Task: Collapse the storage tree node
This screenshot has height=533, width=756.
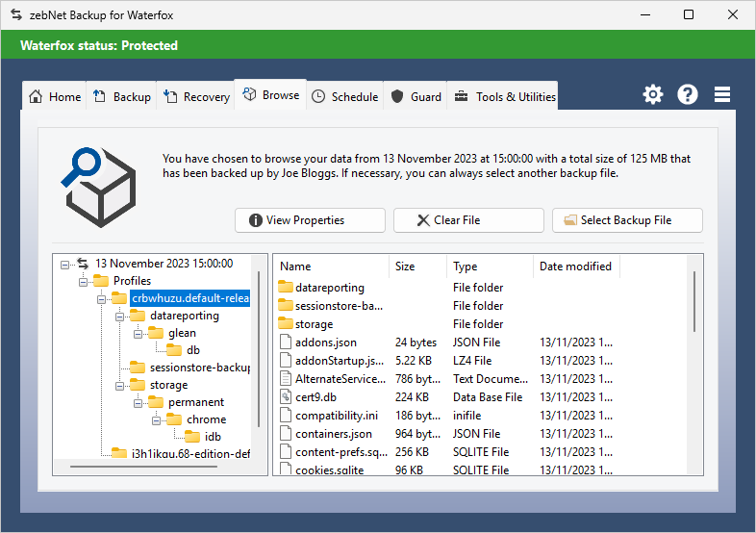Action: coord(119,385)
